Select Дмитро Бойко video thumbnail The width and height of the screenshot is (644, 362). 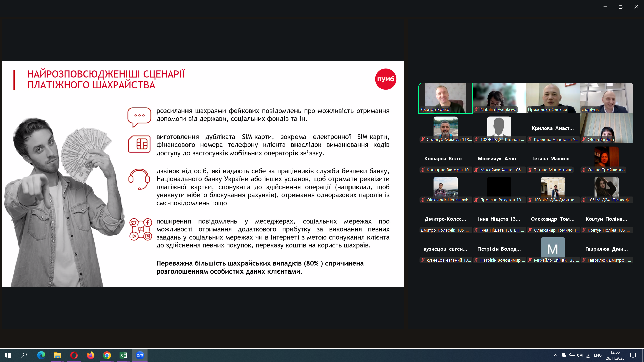pos(445,98)
